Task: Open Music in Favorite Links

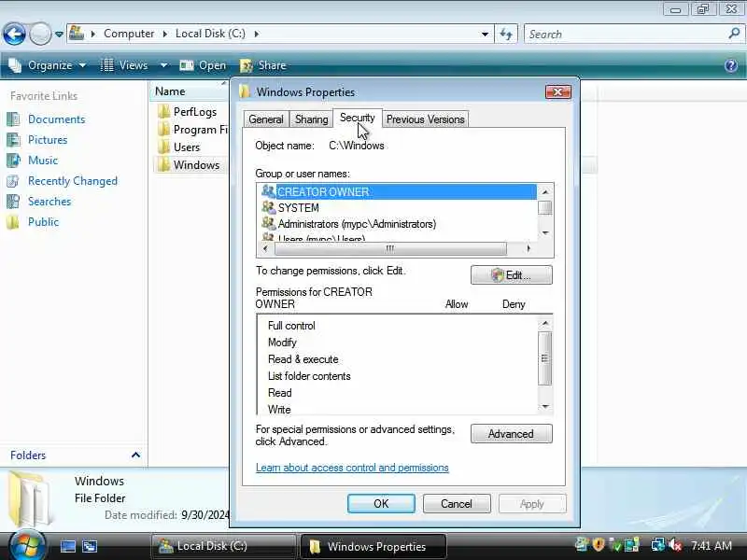Action: coord(43,161)
